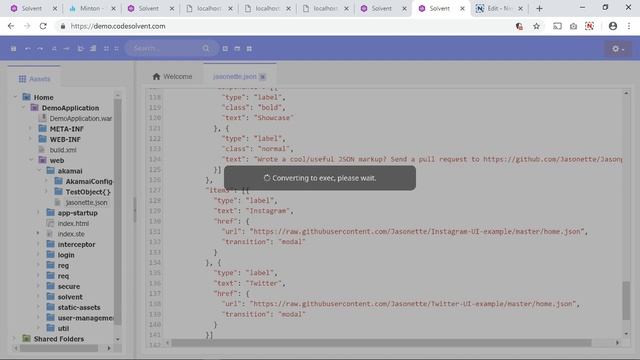Switch to the first Solvent browser tab
The width and height of the screenshot is (640, 360).
[x=33, y=9]
